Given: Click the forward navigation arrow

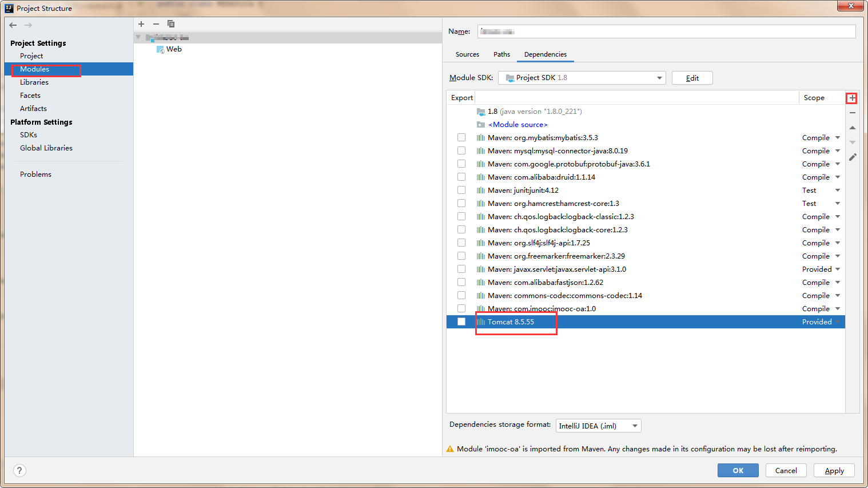Looking at the screenshot, I should coord(28,25).
